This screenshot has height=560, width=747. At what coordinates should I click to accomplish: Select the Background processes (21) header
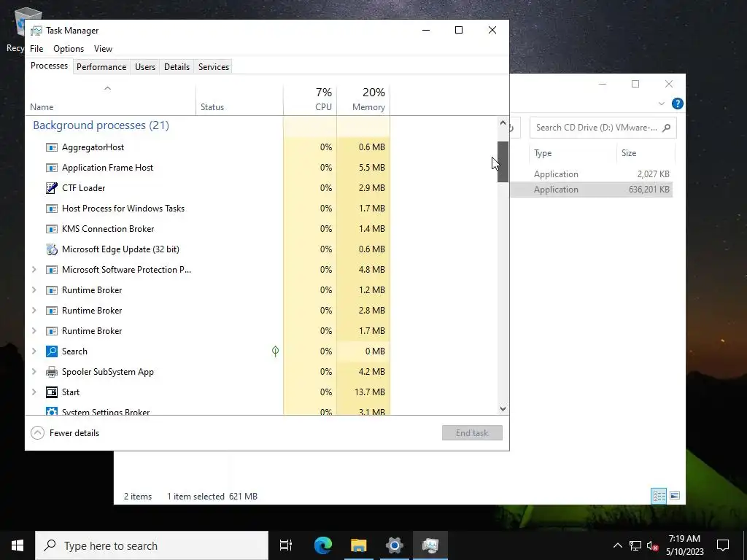point(101,125)
